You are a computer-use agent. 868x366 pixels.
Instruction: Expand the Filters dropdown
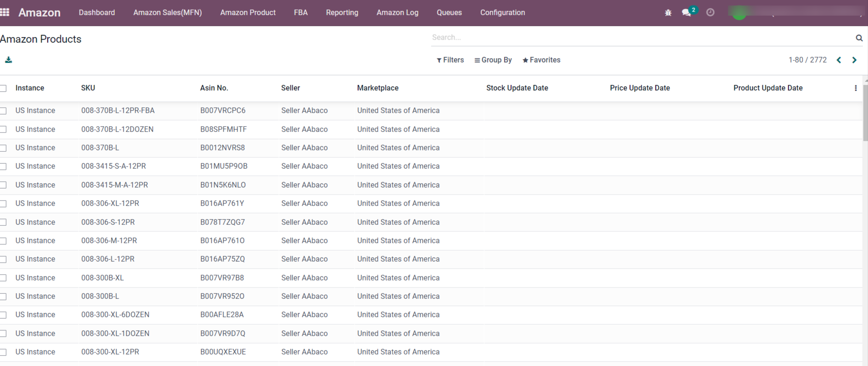[450, 60]
